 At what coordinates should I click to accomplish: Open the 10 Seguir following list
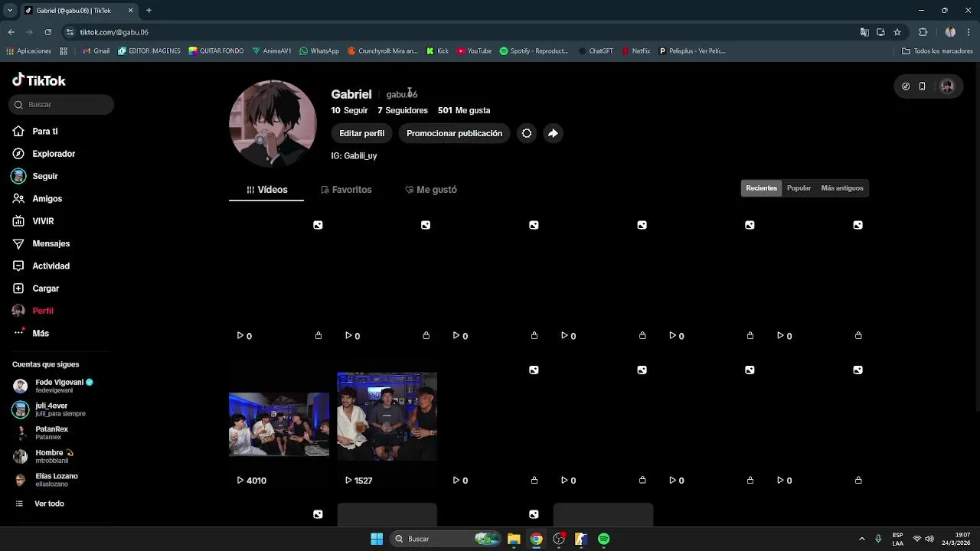(x=349, y=110)
